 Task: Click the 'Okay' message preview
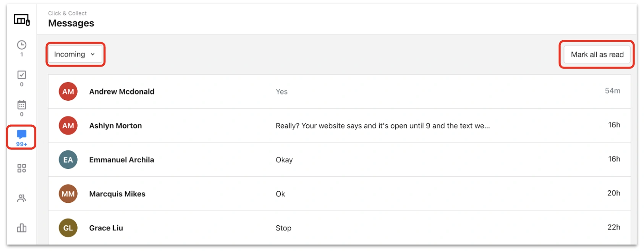point(284,160)
